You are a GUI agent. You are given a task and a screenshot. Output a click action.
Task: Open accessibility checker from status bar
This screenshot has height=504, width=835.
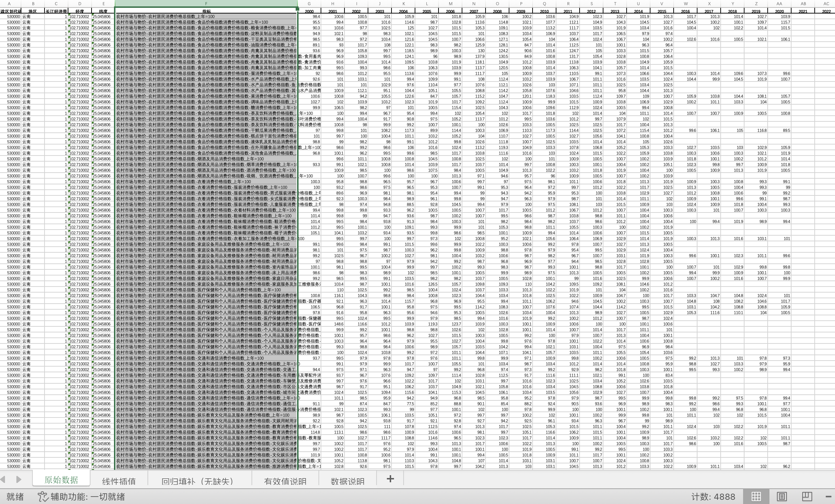point(82,497)
